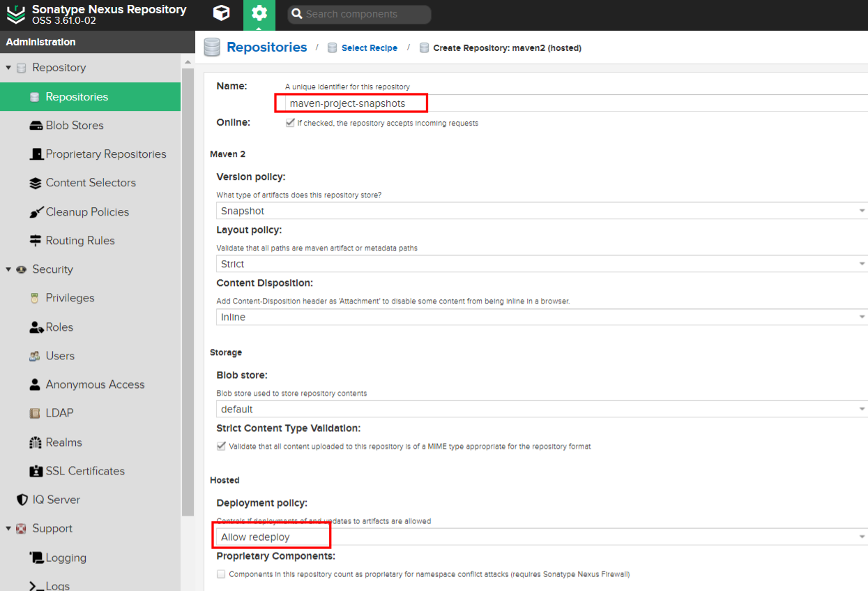The height and width of the screenshot is (591, 868).
Task: Click the Content Selectors layers icon
Action: (x=35, y=183)
